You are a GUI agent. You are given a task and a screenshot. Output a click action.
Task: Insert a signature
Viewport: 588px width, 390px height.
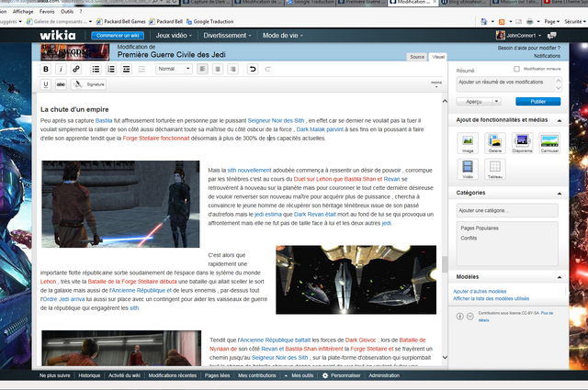(x=89, y=84)
